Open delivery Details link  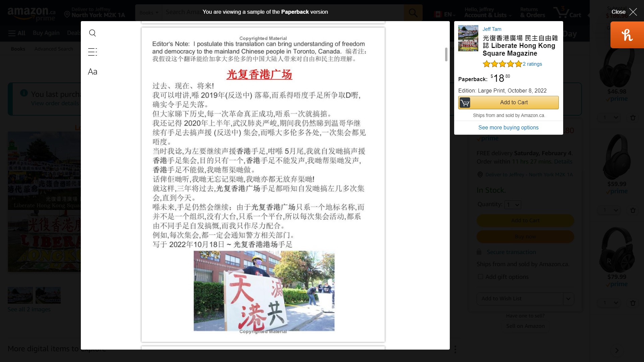pos(563,162)
